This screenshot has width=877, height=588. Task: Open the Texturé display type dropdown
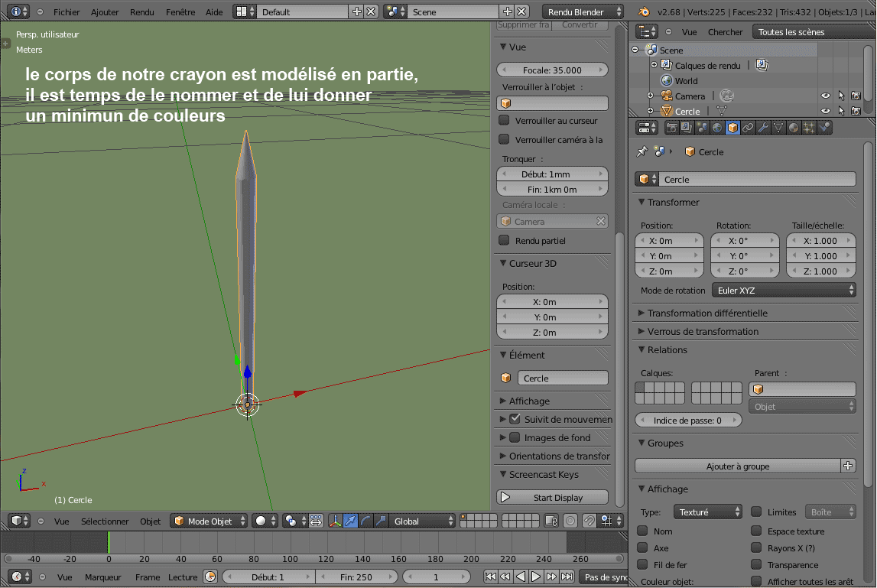[707, 512]
